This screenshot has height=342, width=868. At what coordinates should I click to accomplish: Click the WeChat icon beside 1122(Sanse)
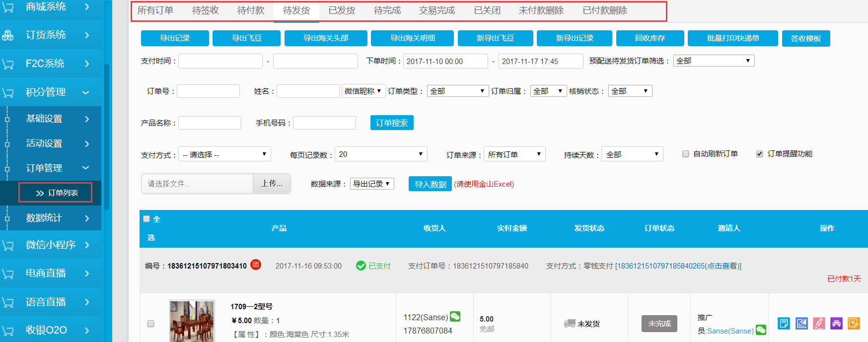(x=455, y=316)
